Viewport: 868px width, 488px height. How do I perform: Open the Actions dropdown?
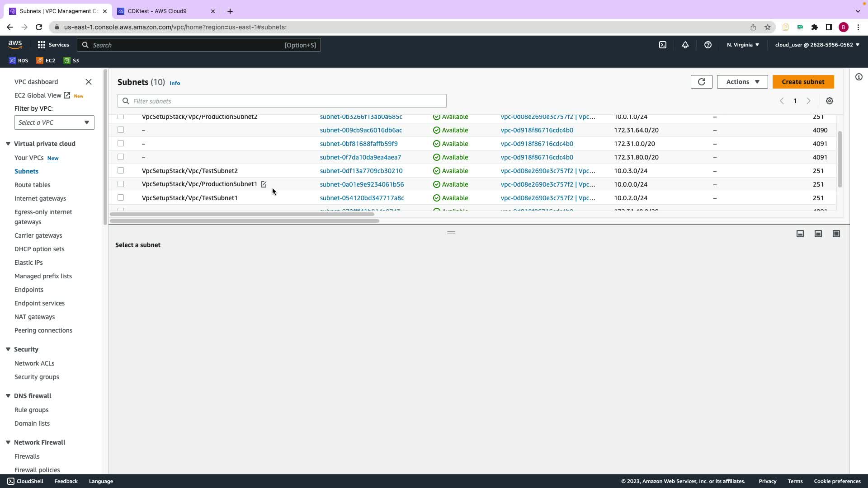[x=742, y=82]
